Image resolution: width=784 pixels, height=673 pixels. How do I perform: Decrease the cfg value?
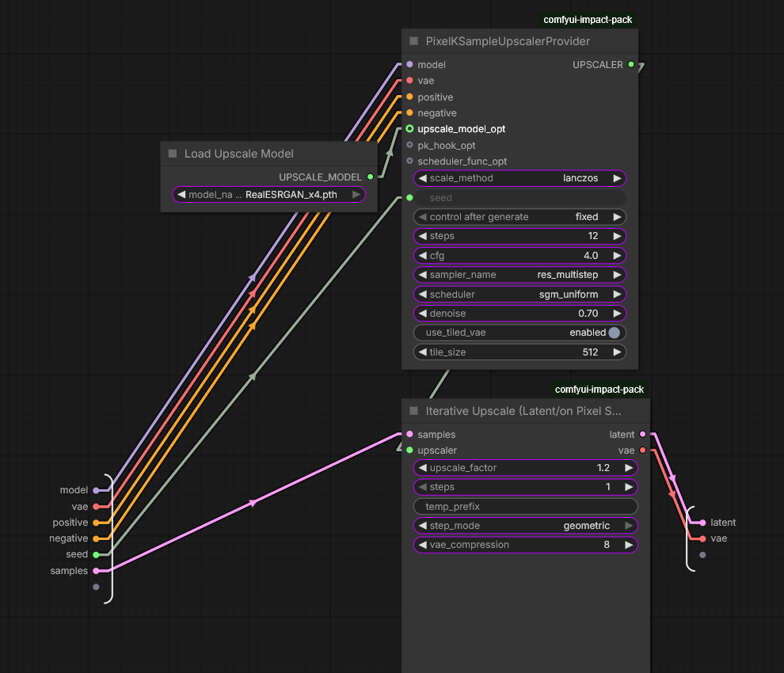[423, 256]
